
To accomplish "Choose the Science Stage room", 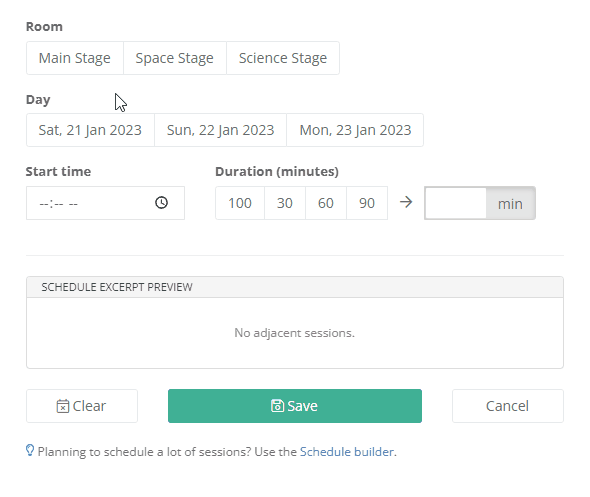I will click(x=283, y=58).
